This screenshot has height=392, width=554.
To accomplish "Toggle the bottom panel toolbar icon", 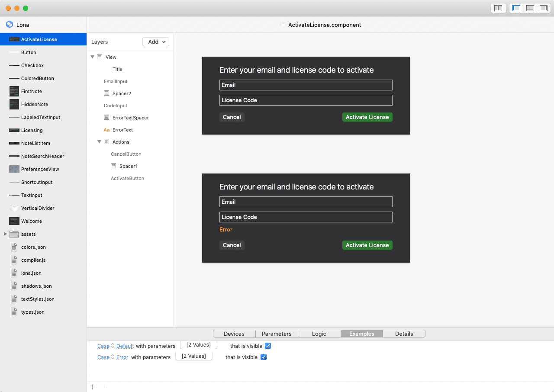I will pos(530,8).
